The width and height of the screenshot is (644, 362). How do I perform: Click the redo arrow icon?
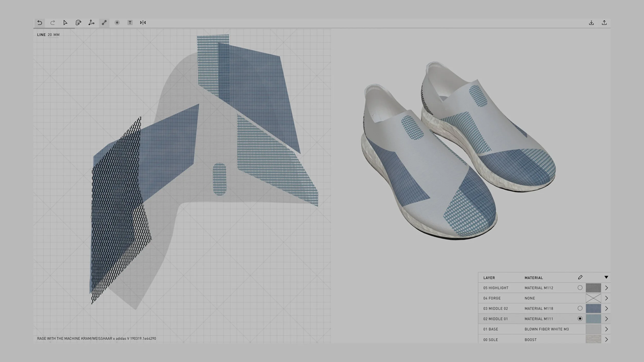53,23
